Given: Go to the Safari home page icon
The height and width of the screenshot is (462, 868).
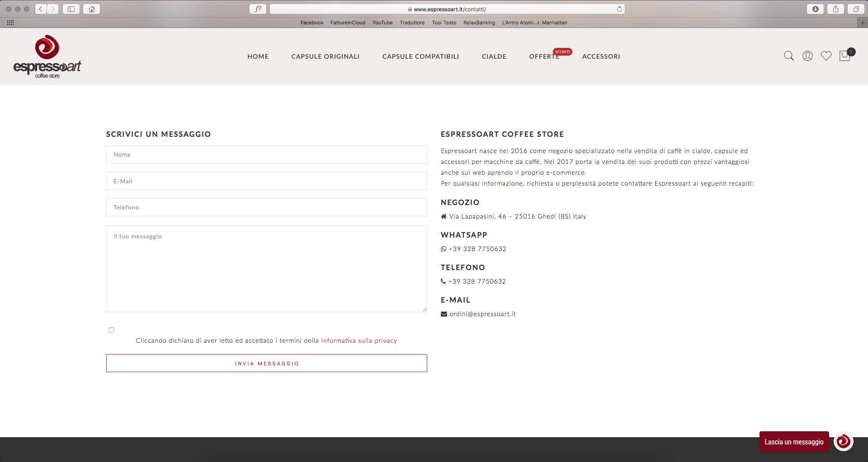Looking at the screenshot, I should (x=92, y=9).
